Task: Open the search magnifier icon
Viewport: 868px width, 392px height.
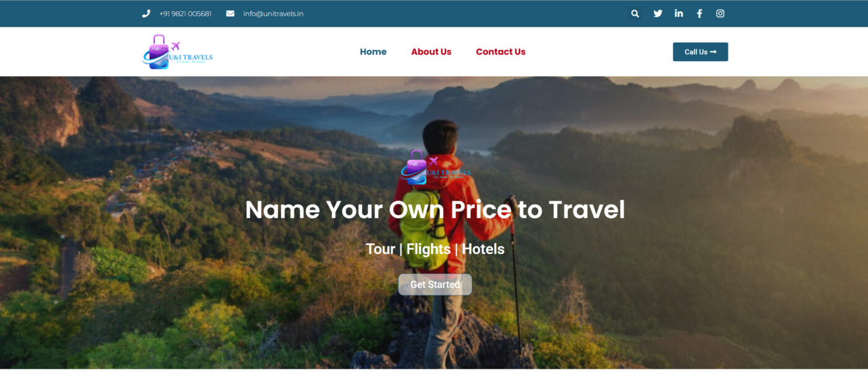Action: tap(635, 14)
